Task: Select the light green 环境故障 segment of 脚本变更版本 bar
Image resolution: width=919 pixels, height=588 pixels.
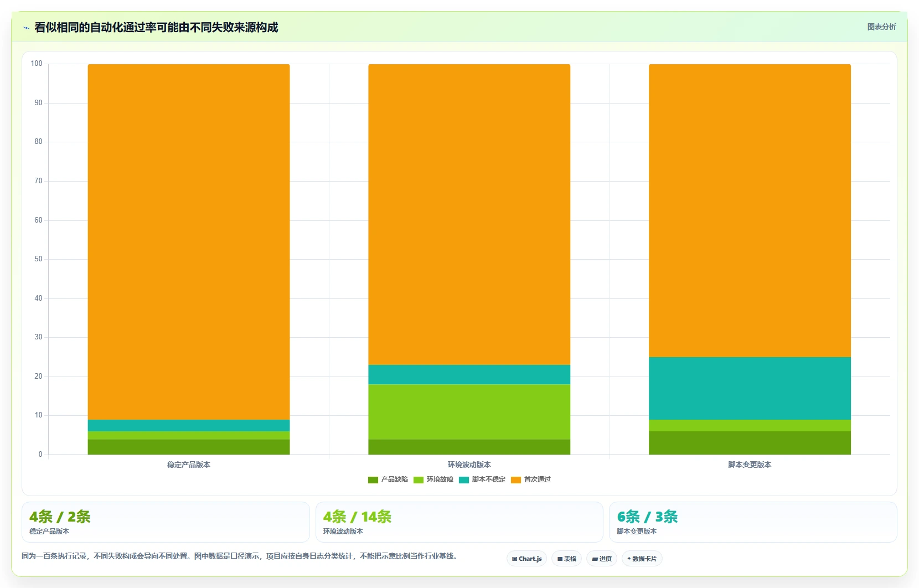Action: pyautogui.click(x=750, y=425)
